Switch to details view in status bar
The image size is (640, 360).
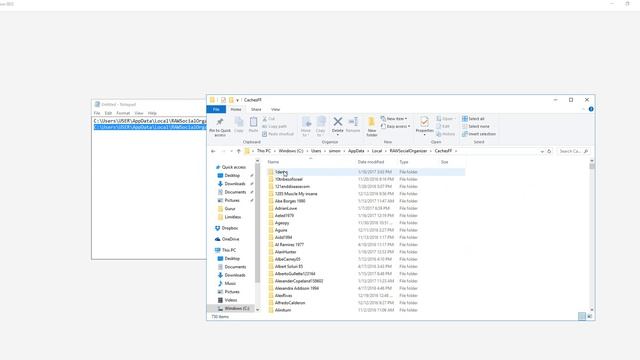point(582,316)
